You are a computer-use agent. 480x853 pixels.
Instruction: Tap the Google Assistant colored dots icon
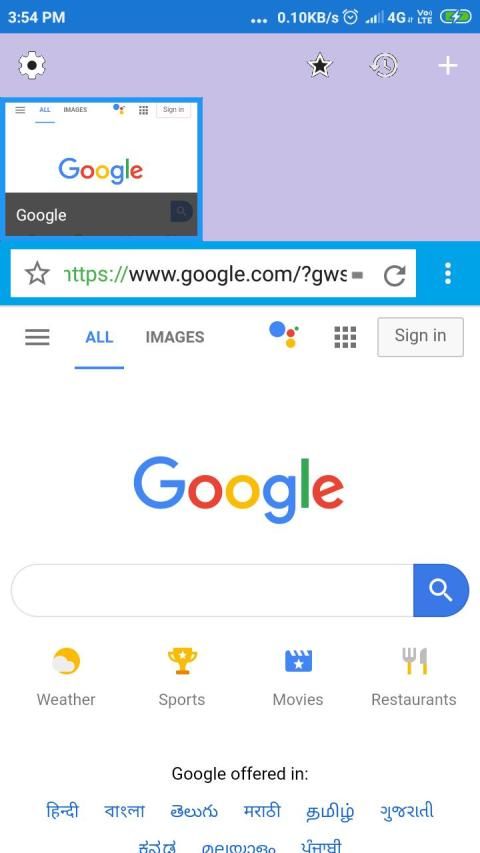(x=284, y=334)
